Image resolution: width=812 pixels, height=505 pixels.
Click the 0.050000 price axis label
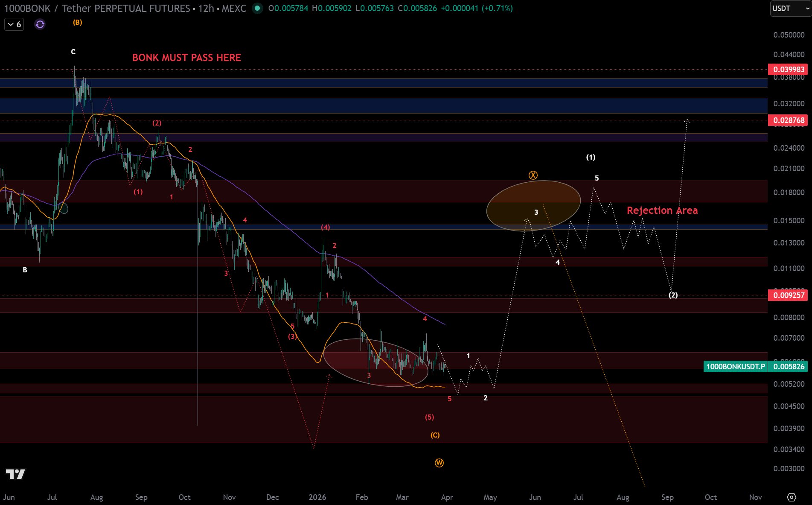tap(789, 35)
